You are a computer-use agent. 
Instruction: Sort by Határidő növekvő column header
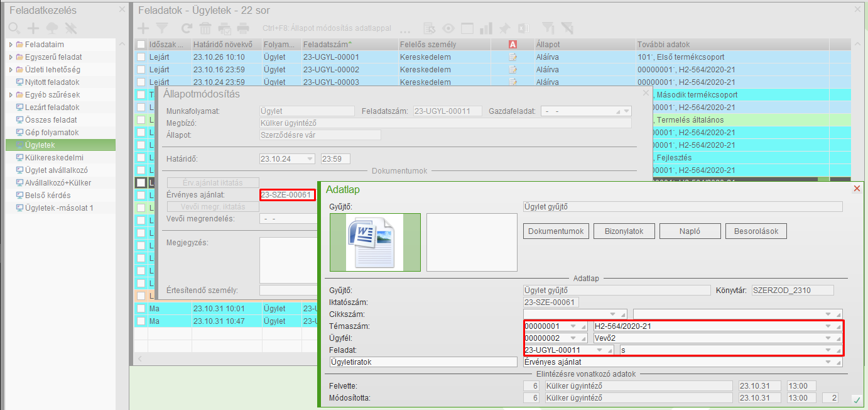pos(226,45)
